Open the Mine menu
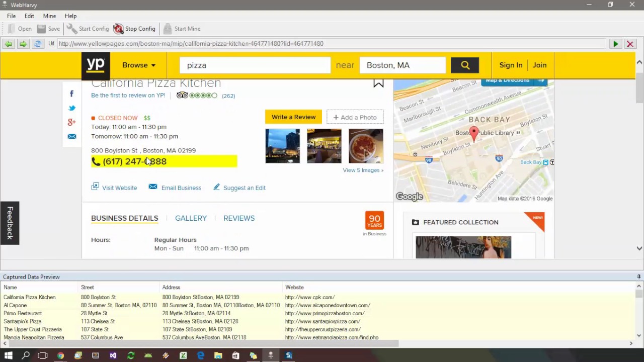The height and width of the screenshot is (362, 644). pyautogui.click(x=49, y=16)
